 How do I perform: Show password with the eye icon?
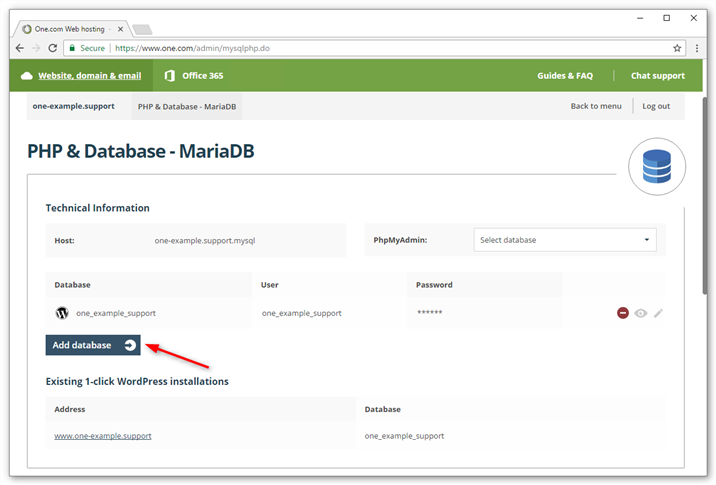point(641,313)
